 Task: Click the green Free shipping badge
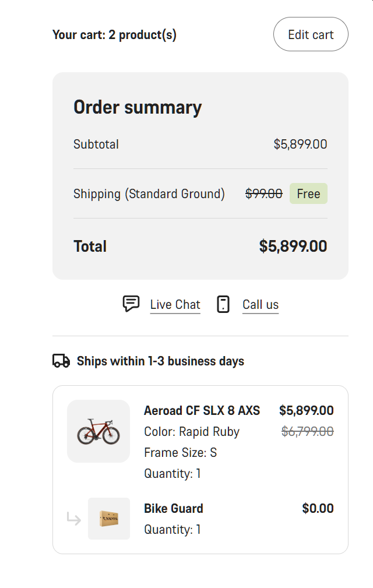tap(308, 194)
